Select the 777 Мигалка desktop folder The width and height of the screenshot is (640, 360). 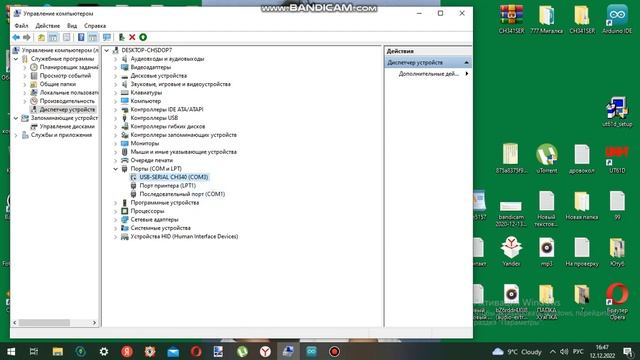tap(546, 19)
